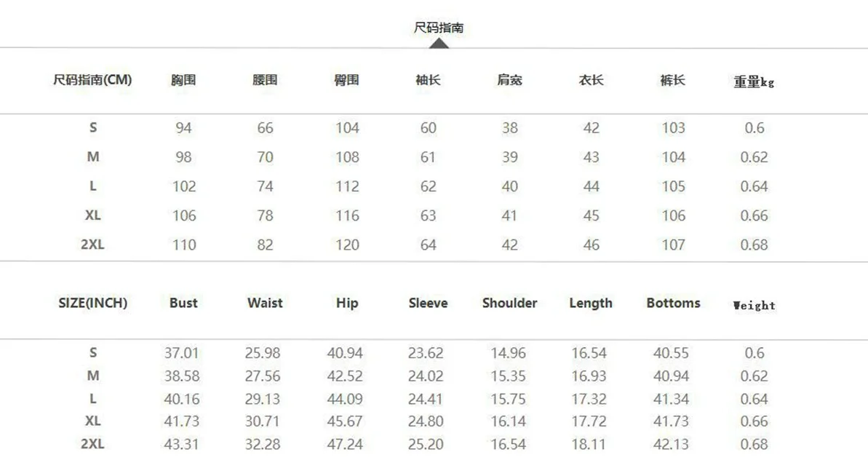Click the 尺码指南 tab title

439,28
